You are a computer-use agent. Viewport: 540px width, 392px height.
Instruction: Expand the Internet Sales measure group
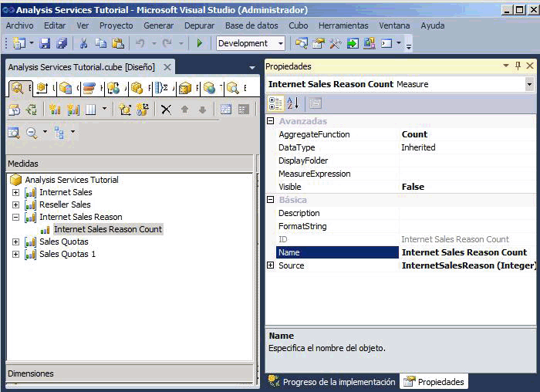(16, 192)
